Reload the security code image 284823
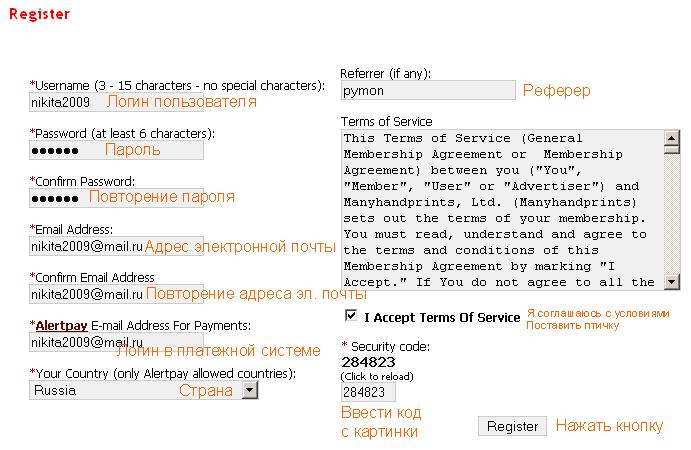 point(368,362)
